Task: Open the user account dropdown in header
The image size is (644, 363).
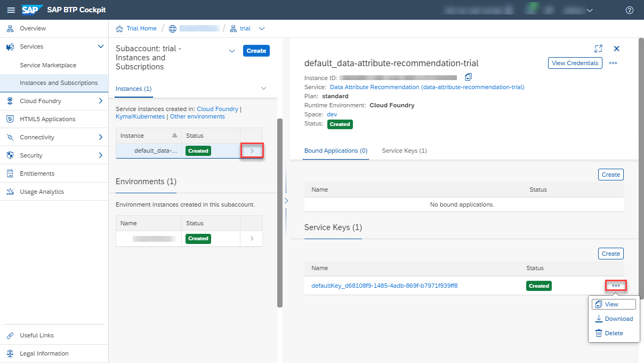Action: click(589, 10)
